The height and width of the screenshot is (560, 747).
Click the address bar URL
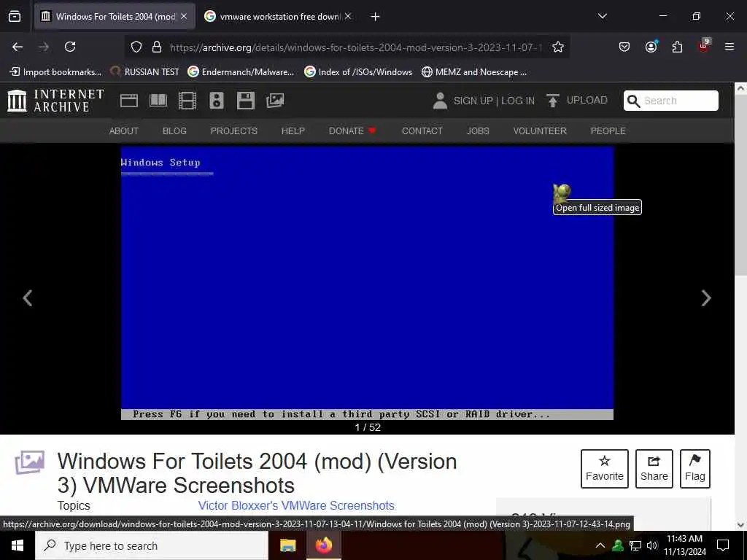(355, 47)
